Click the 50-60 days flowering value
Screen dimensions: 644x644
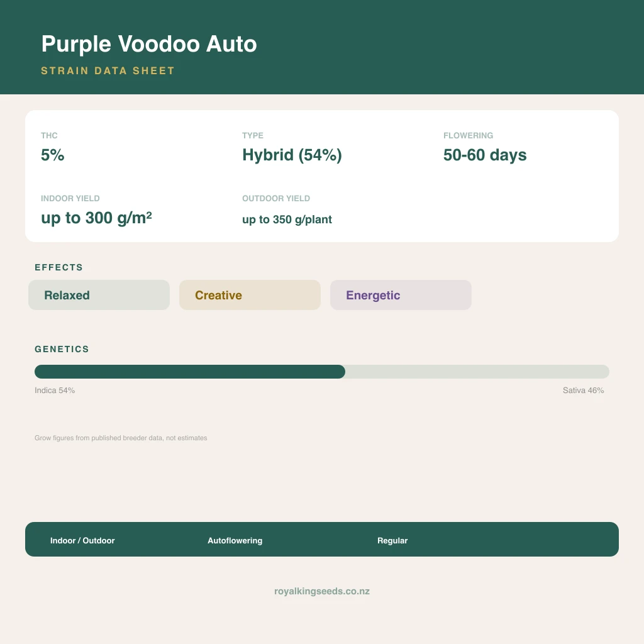[485, 155]
